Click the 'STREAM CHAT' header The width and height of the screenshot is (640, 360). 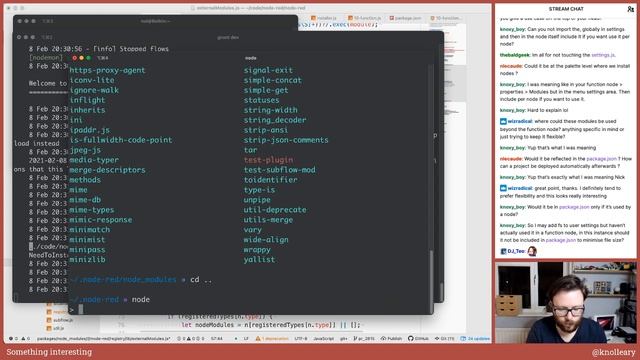coord(566,9)
